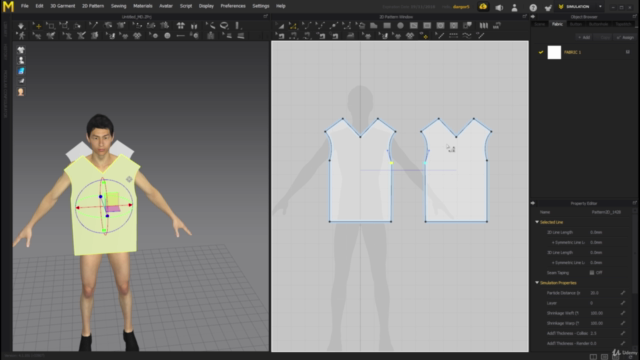This screenshot has height=360, width=640.
Task: Click the help question mark icon
Action: point(533,7)
